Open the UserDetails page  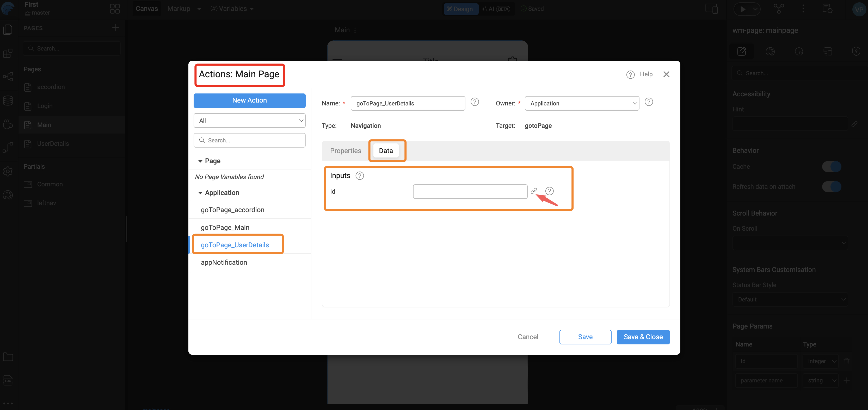[71, 144]
